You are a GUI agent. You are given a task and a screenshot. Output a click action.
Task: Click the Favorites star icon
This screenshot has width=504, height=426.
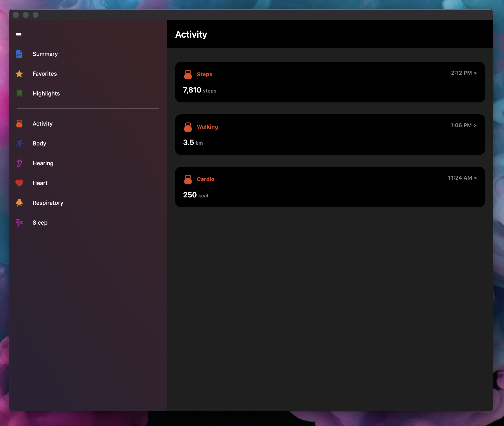click(x=19, y=74)
